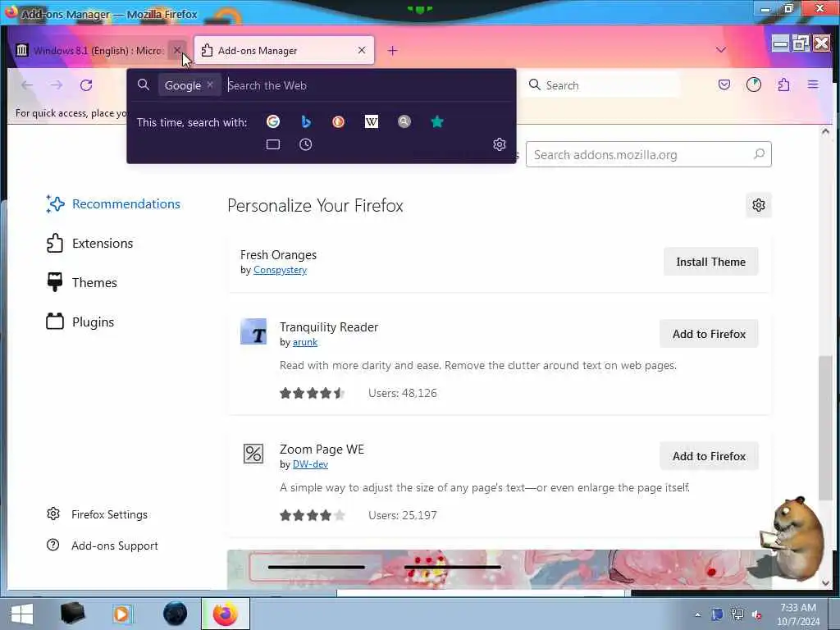This screenshot has width=840, height=630.
Task: Open the clock showing 7:33 AM
Action: (798, 614)
